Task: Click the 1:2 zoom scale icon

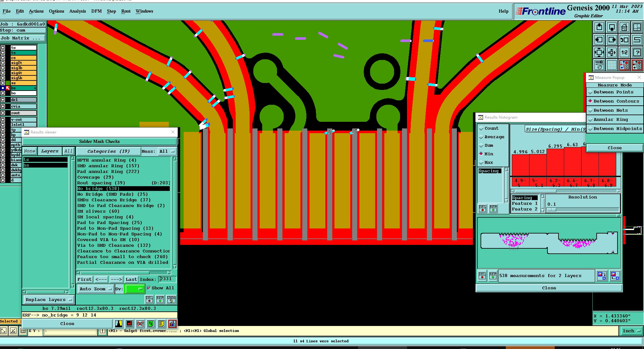Action: tap(624, 53)
